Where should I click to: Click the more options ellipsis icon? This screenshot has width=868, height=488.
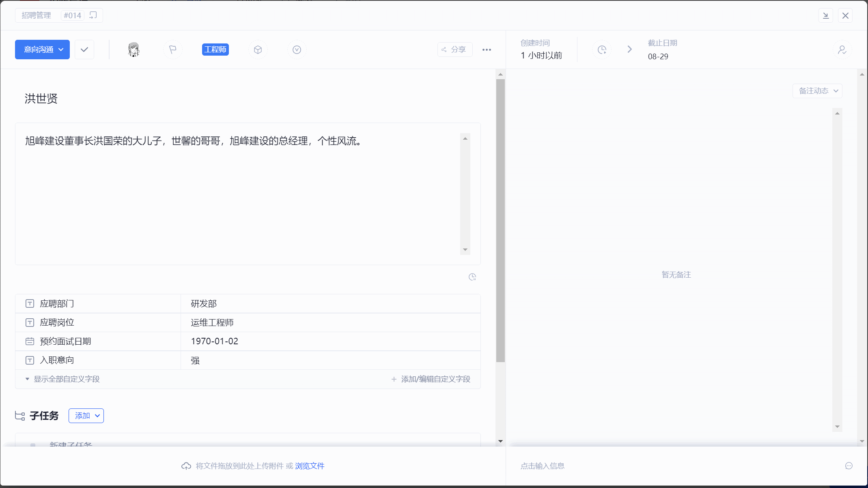pyautogui.click(x=487, y=49)
